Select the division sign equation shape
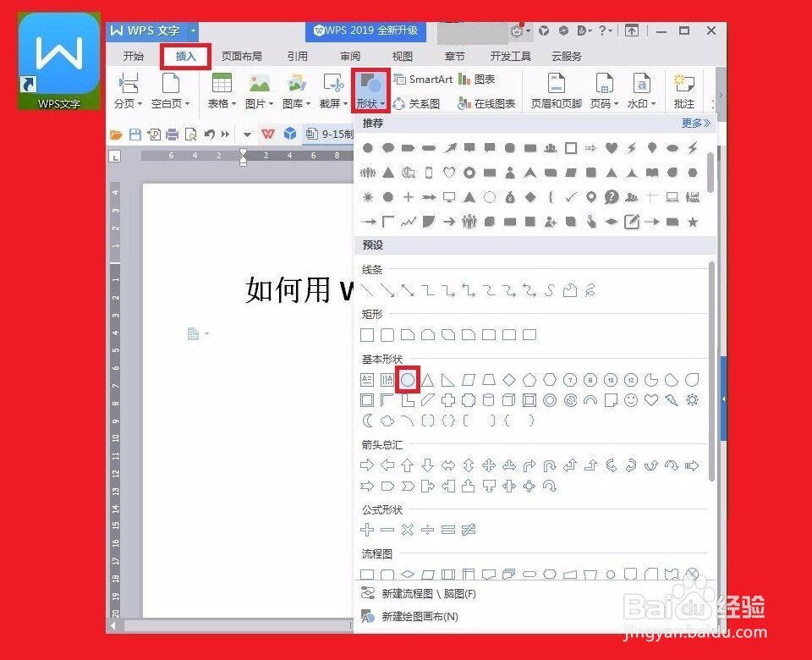 (428, 530)
